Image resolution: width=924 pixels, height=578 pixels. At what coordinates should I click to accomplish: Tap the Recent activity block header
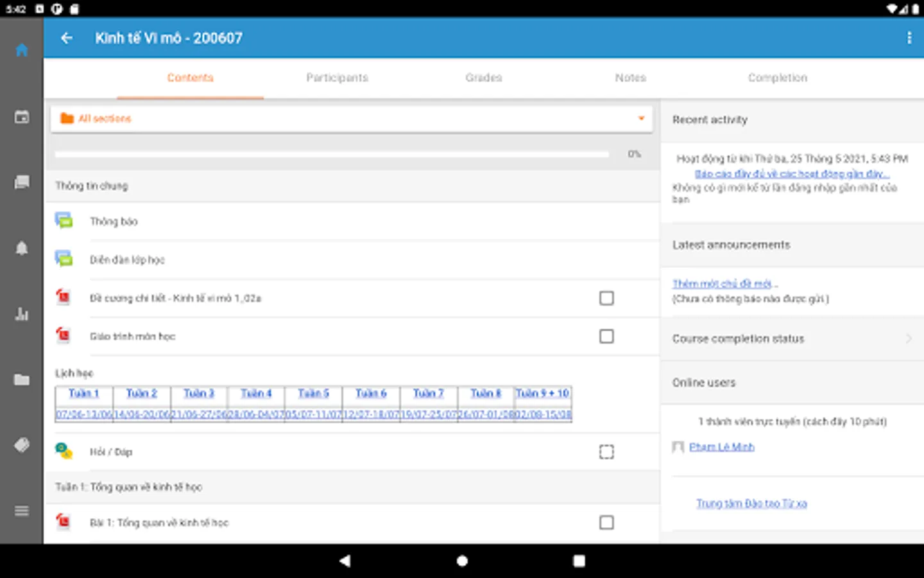[792, 120]
